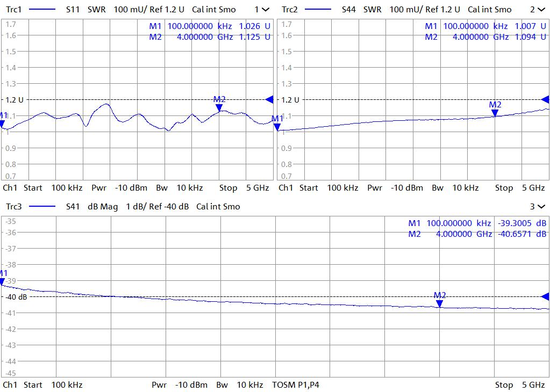
Task: Click the 1.2 U reference triangle in S44 diagram
Action: point(545,99)
